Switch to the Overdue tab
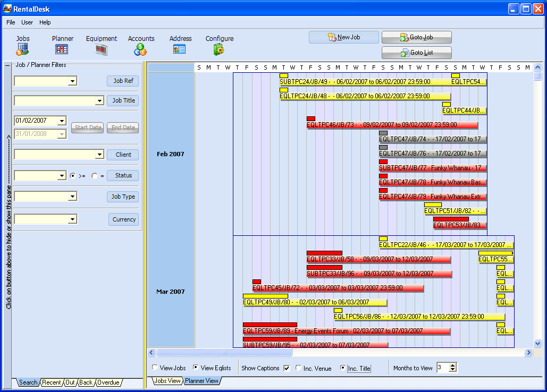Image resolution: width=547 pixels, height=392 pixels. pos(108,382)
